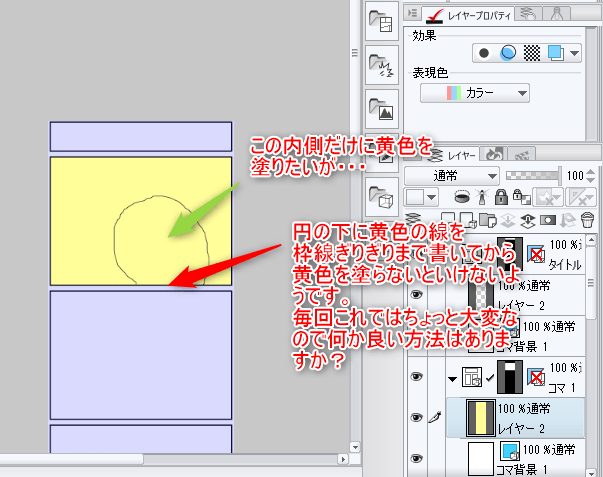Click the pen editing icon beside selected レイヤー 2
Viewport: 603px width, 477px height.
pyautogui.click(x=435, y=417)
